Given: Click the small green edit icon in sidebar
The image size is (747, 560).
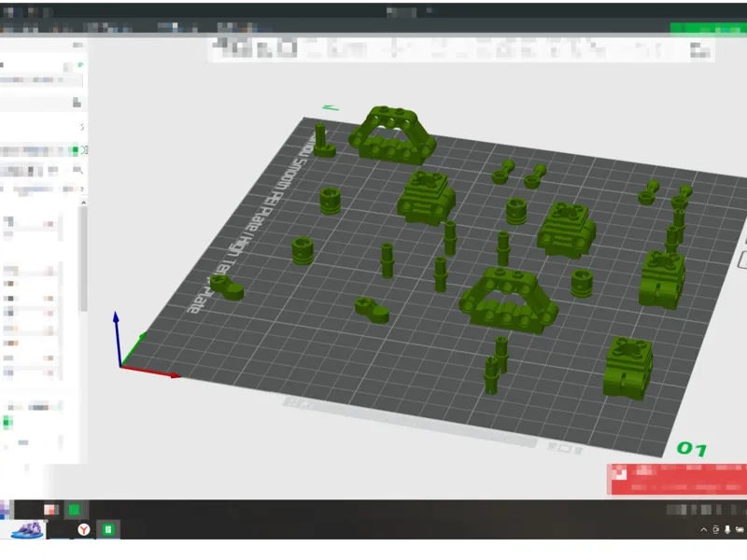Looking at the screenshot, I should click(80, 64).
